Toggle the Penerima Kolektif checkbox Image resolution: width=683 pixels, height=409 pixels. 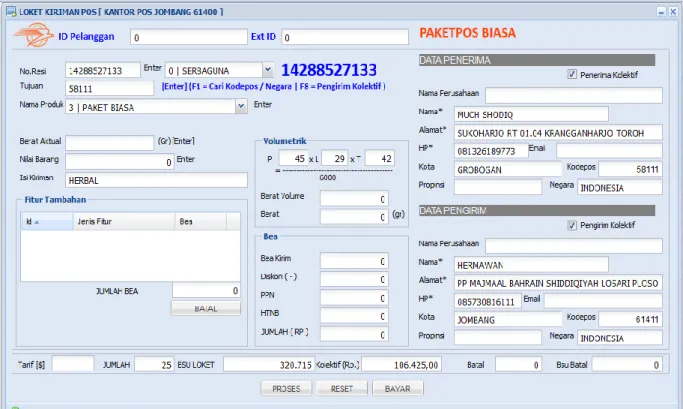(x=572, y=74)
